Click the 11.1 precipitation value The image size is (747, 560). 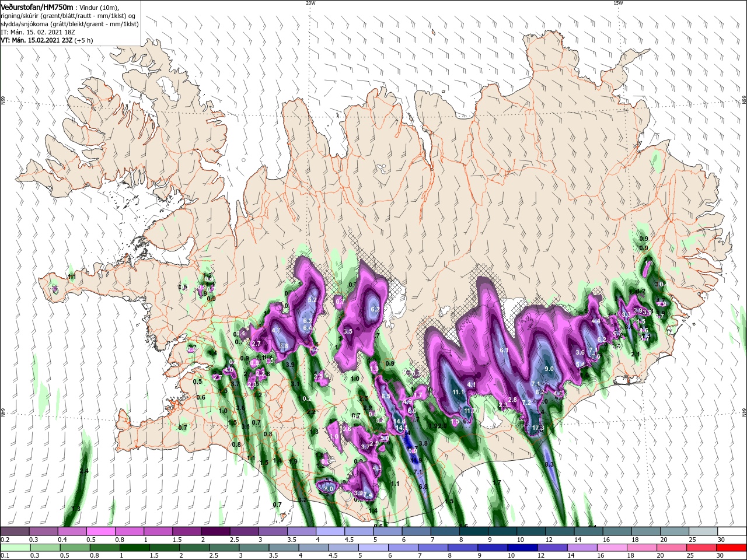tap(458, 392)
